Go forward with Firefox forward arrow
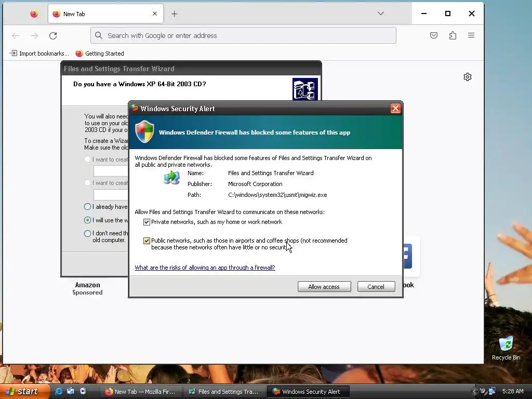 point(34,36)
